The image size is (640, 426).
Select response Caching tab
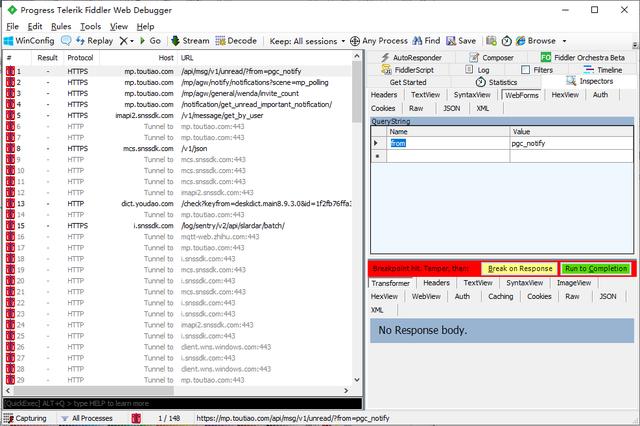[500, 296]
